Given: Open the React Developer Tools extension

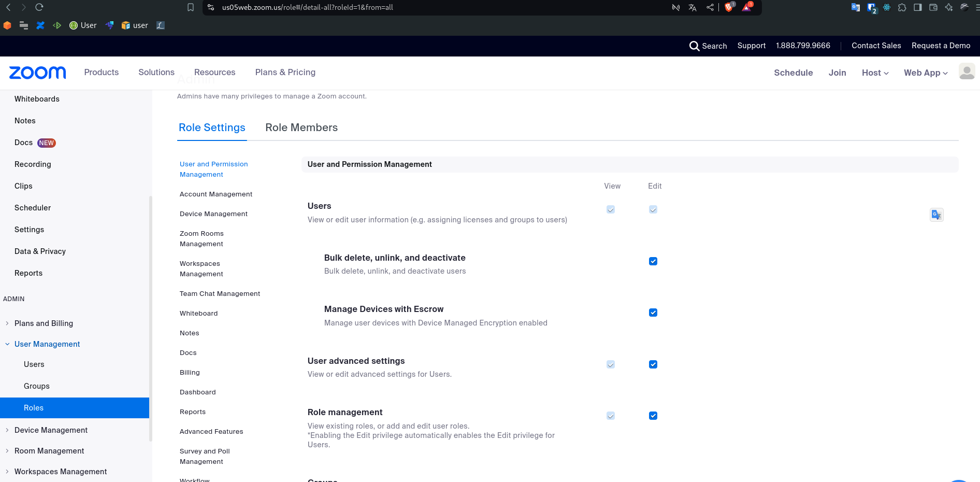Looking at the screenshot, I should 887,7.
